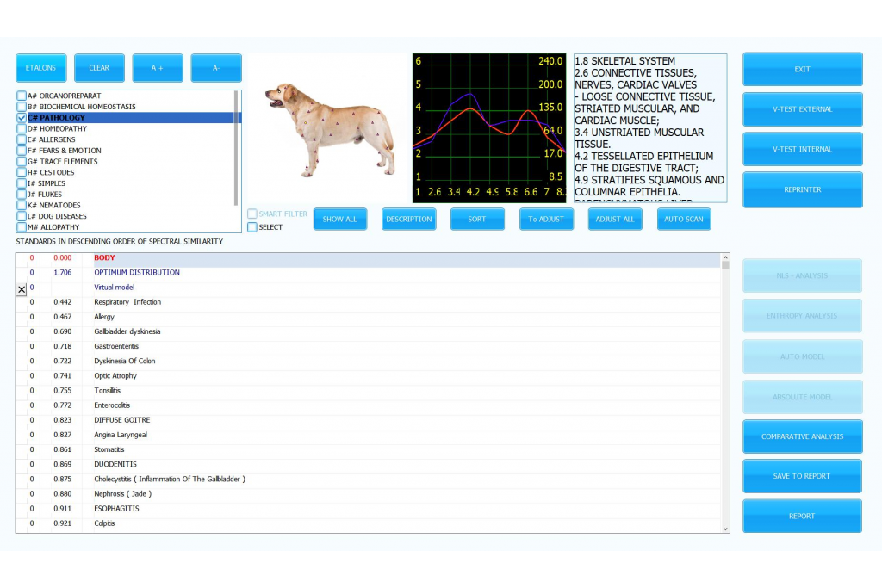Open V-TEST INTERNAL
Screen dimensions: 882x588
tap(802, 149)
